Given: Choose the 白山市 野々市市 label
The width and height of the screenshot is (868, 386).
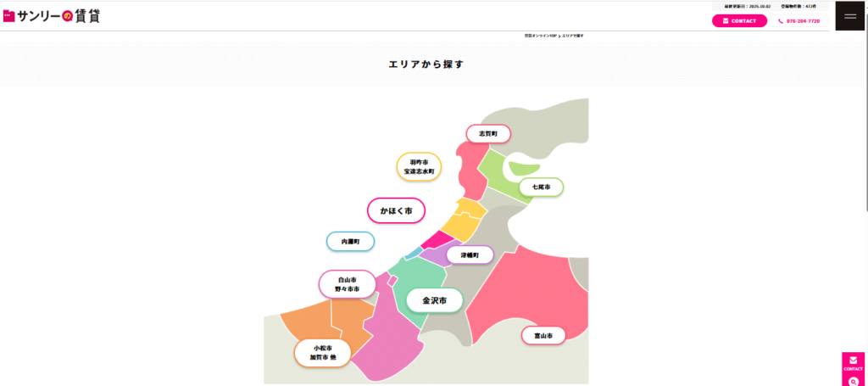Looking at the screenshot, I should pyautogui.click(x=347, y=284).
